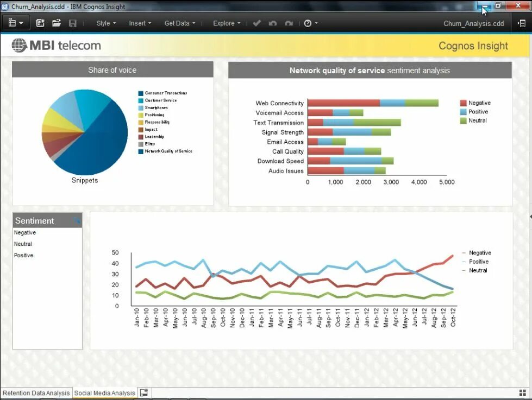This screenshot has height=400, width=532.
Task: Click Text Transmission bar label
Action: point(278,123)
